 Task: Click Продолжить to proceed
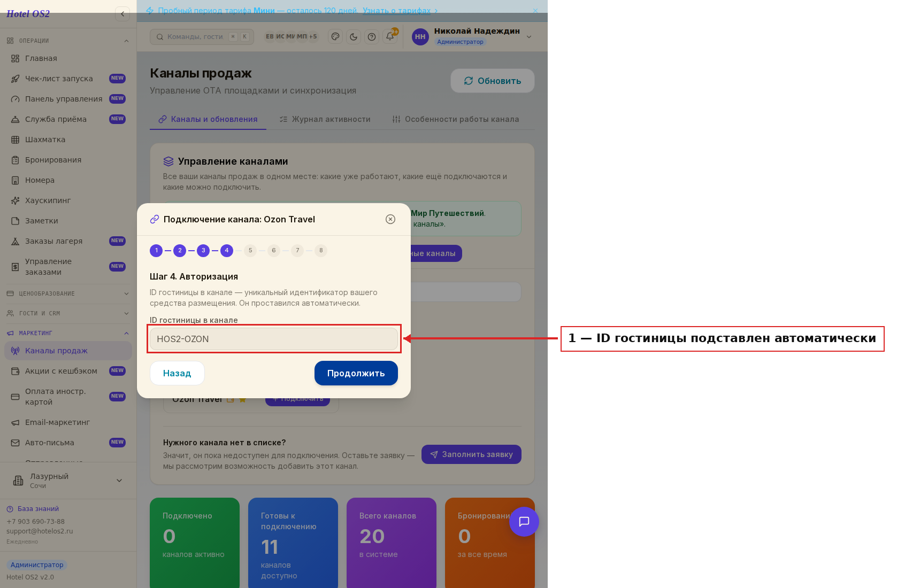(x=356, y=373)
